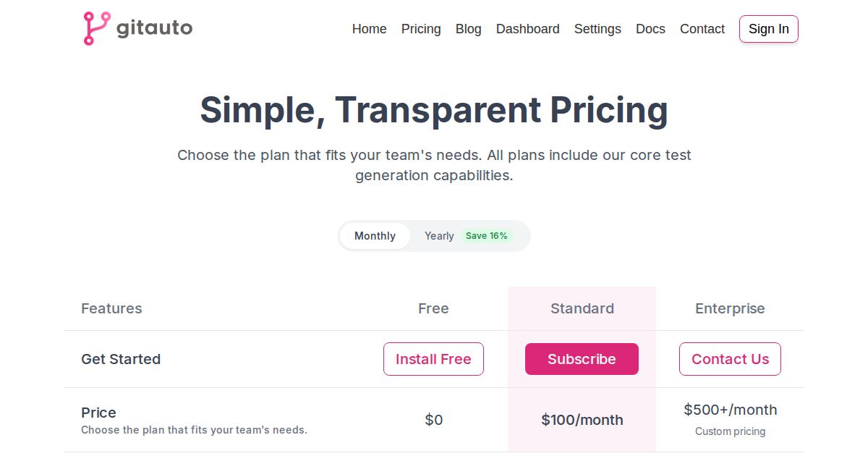Open the Pricing nav link
The image size is (868, 456).
[421, 29]
